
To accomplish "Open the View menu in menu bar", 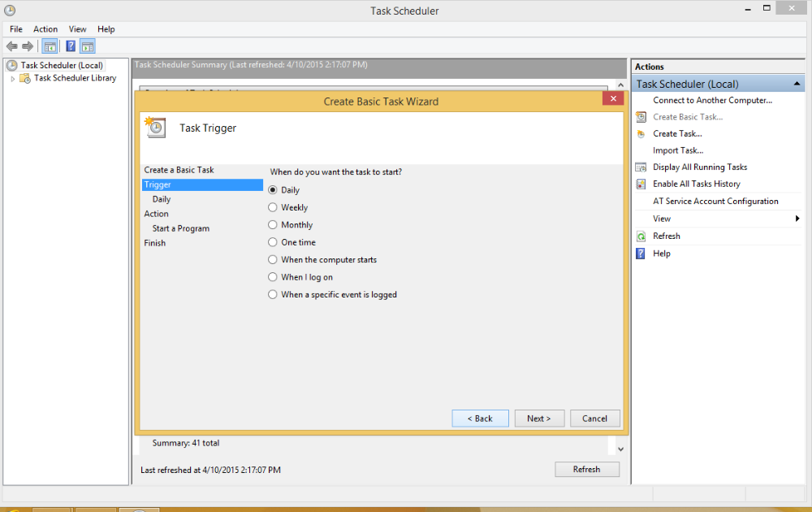I will pyautogui.click(x=78, y=29).
